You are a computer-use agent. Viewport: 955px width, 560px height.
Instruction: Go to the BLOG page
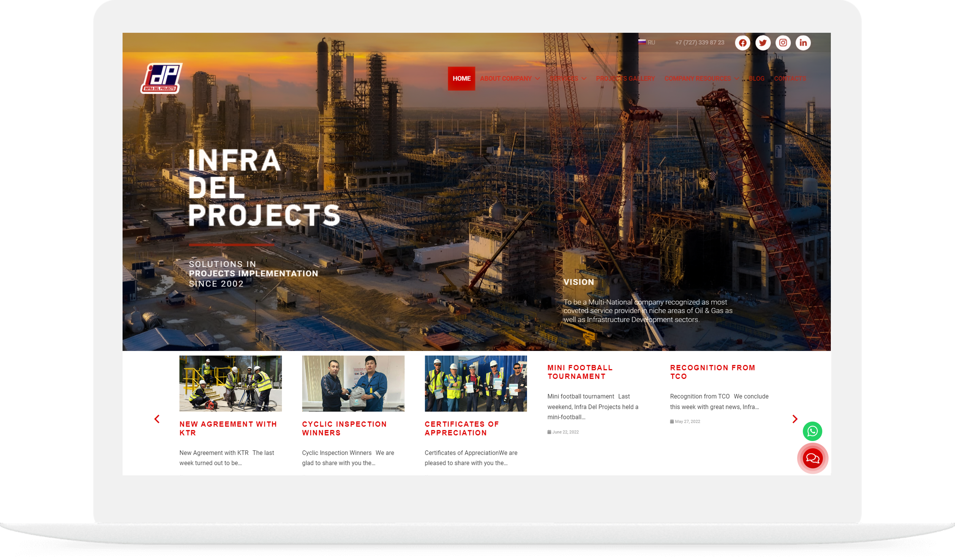pos(756,78)
